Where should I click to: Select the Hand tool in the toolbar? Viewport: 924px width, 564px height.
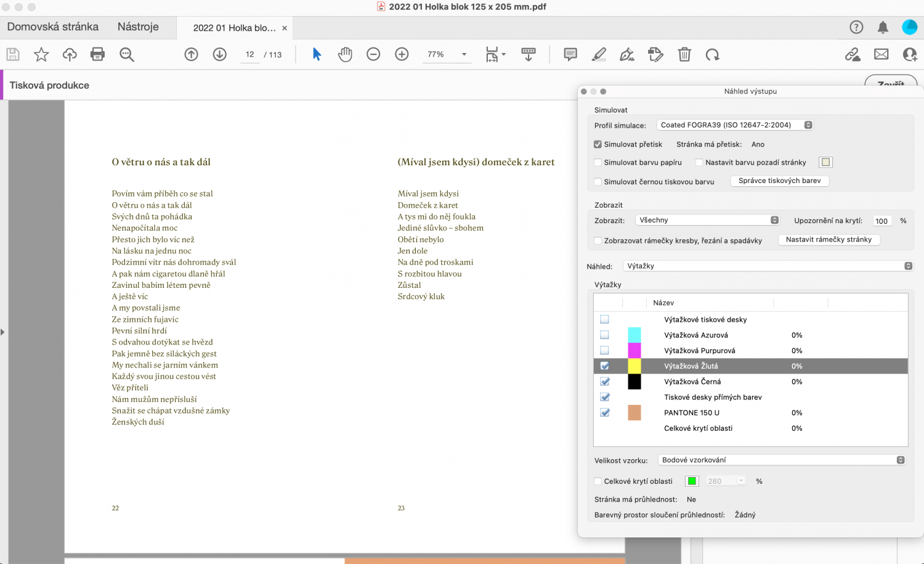tap(345, 54)
